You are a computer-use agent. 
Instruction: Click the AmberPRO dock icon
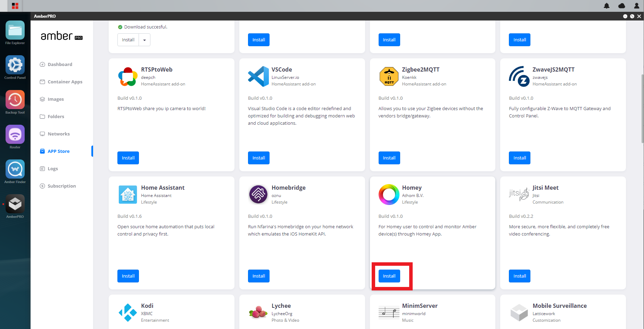point(15,204)
